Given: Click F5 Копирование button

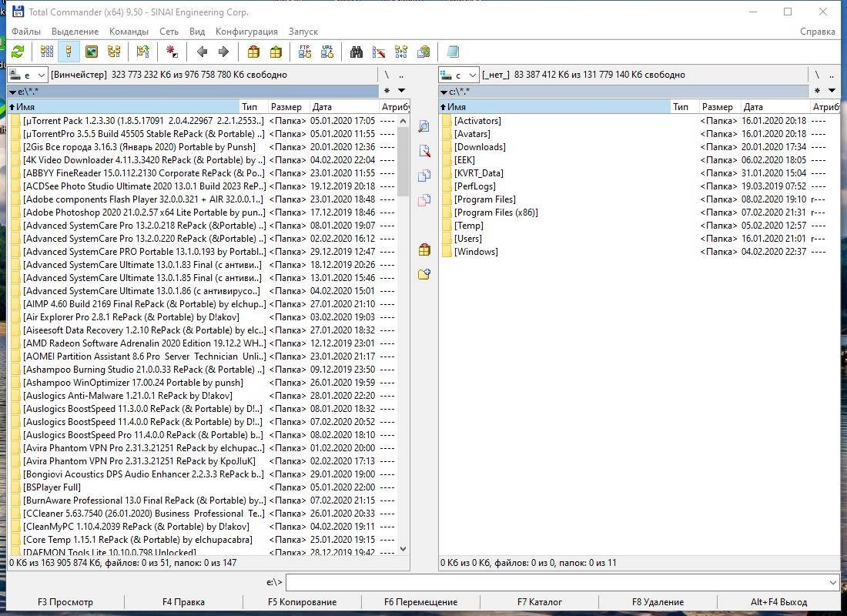Looking at the screenshot, I should (x=302, y=602).
